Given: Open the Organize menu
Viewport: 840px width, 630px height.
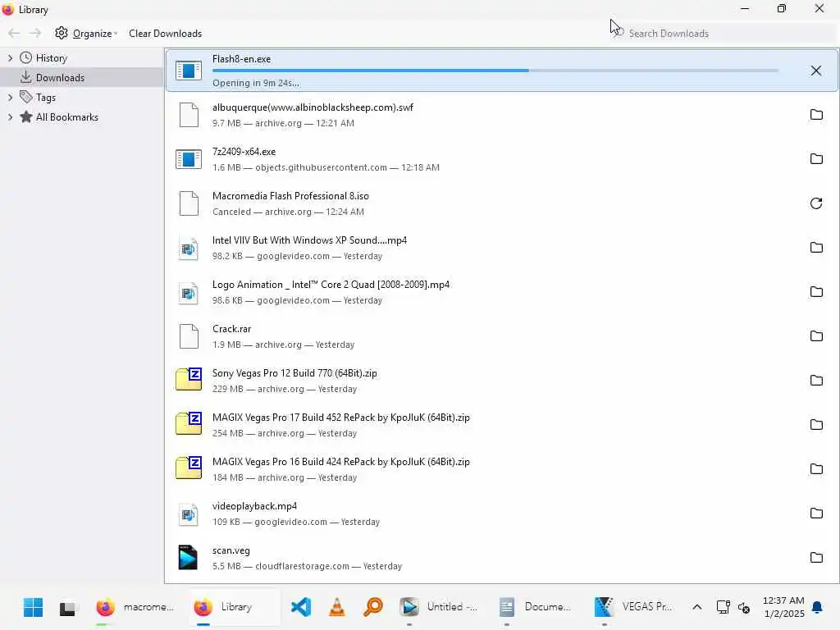Looking at the screenshot, I should coord(85,33).
